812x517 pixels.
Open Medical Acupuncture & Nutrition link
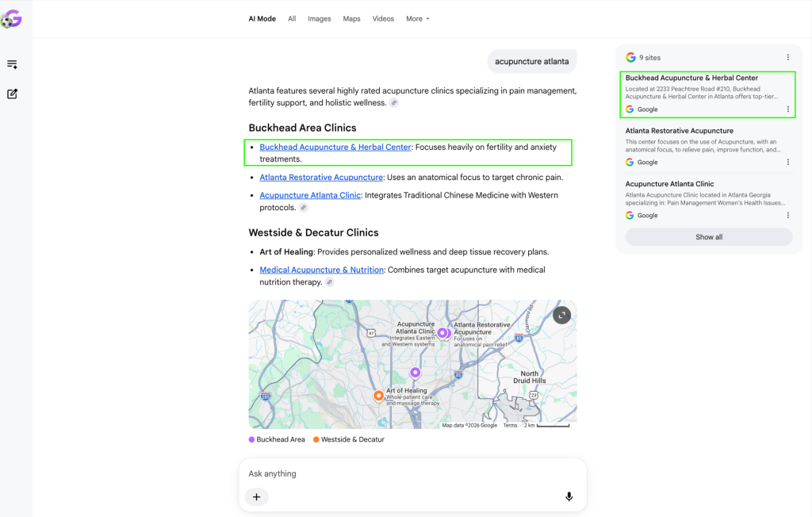click(x=322, y=270)
